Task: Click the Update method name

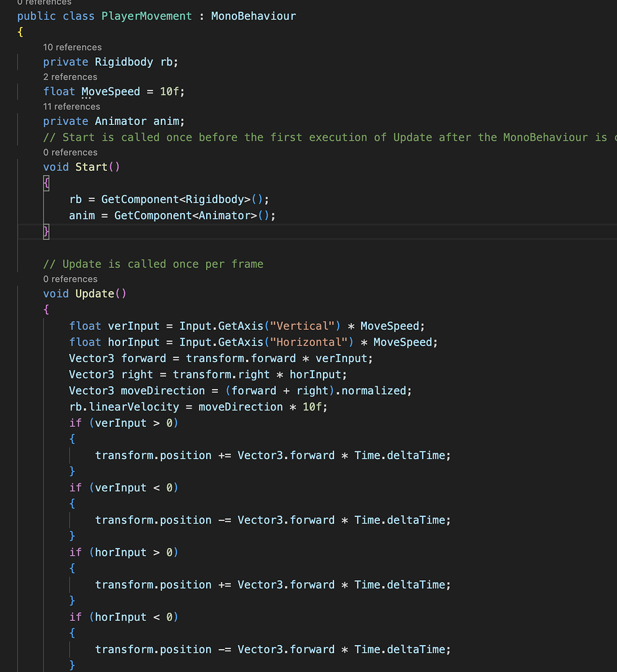Action: [95, 294]
